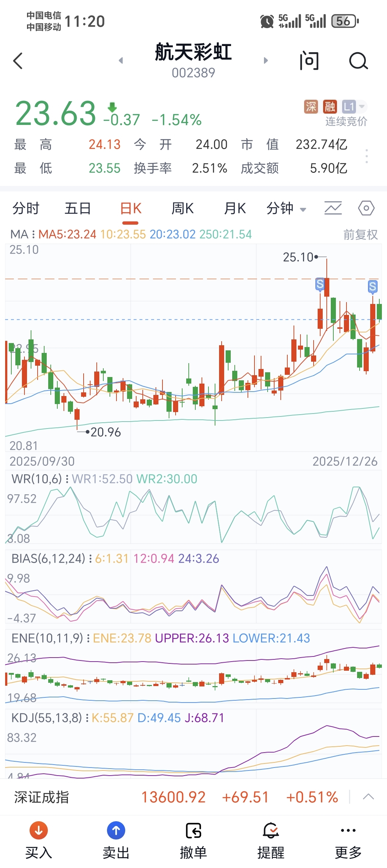Open the chart drawing line tool icon
387x868 pixels.
[333, 208]
